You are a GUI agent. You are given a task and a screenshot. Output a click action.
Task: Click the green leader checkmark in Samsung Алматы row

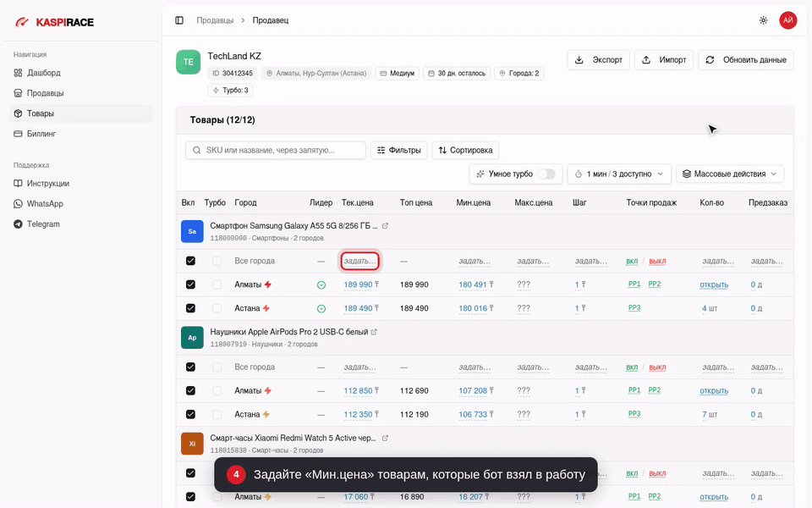(x=321, y=285)
